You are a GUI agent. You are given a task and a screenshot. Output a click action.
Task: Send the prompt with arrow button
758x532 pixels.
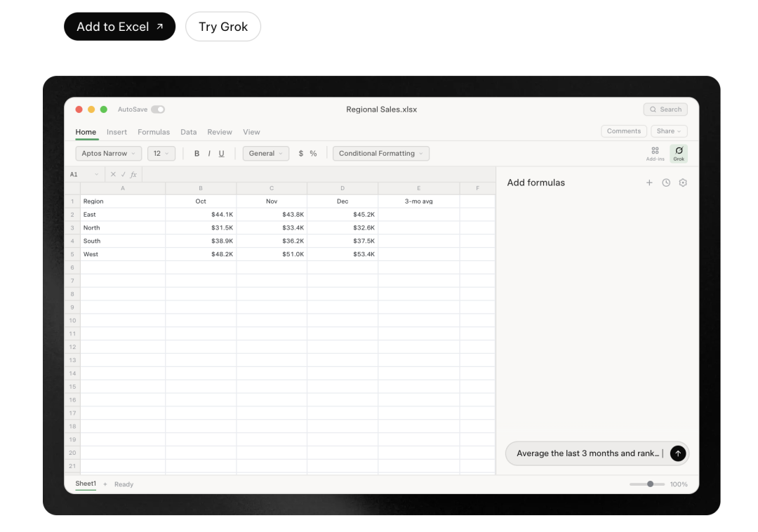(678, 453)
